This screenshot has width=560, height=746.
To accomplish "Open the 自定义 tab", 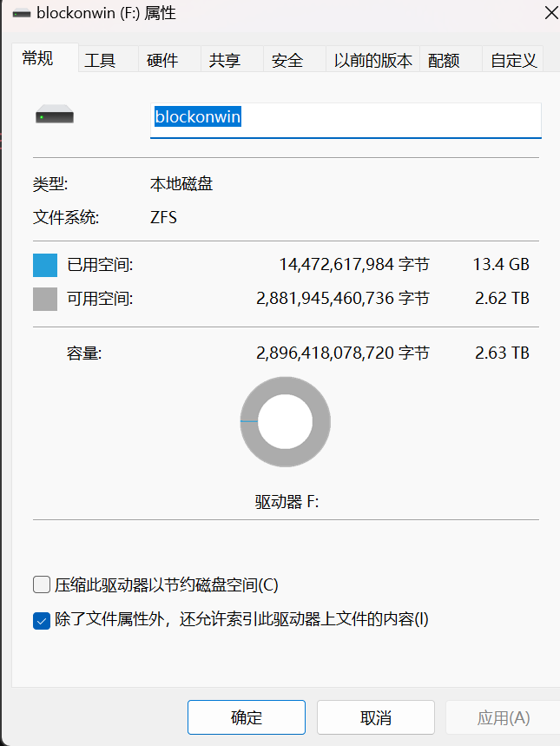I will coord(513,60).
